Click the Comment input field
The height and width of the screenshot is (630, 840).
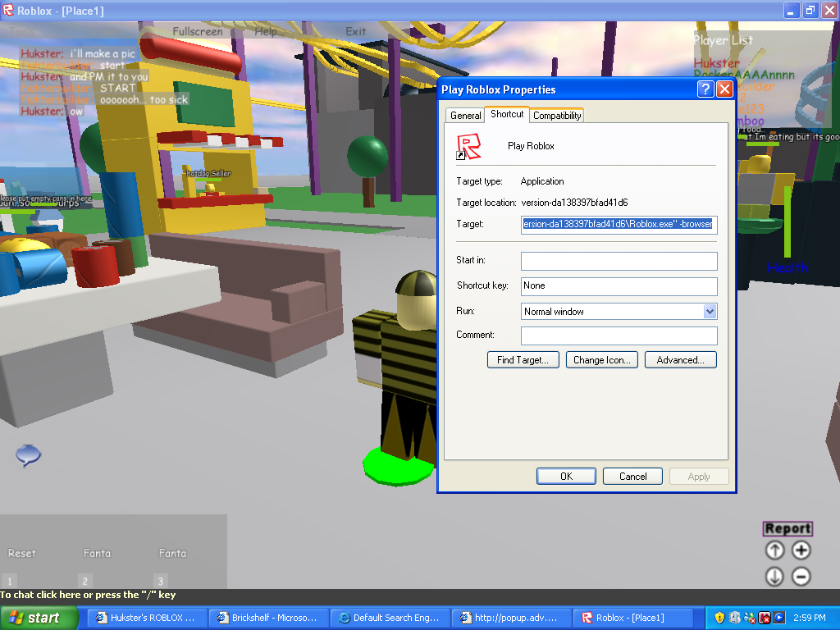[619, 336]
